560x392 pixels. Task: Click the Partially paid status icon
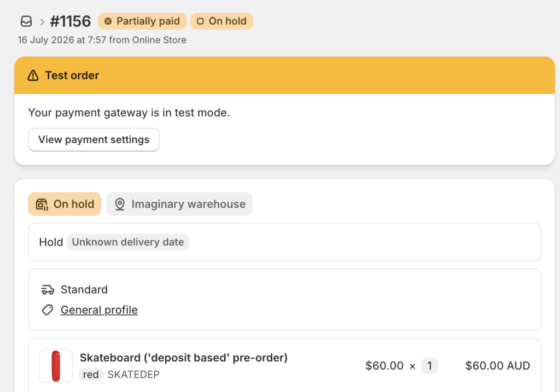(x=108, y=21)
